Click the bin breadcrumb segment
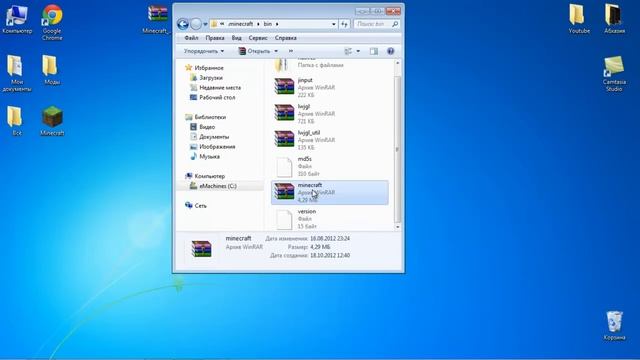This screenshot has height=360, width=640. click(x=267, y=24)
